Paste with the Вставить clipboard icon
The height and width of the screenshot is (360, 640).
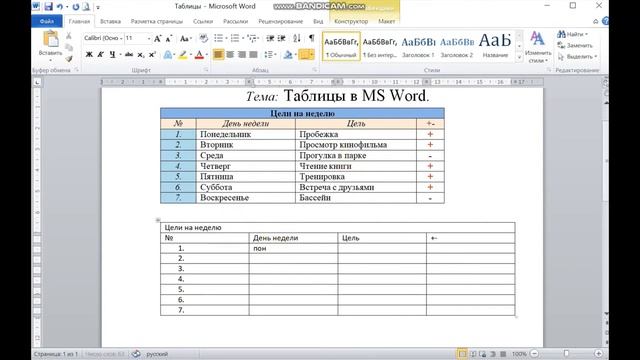51,39
